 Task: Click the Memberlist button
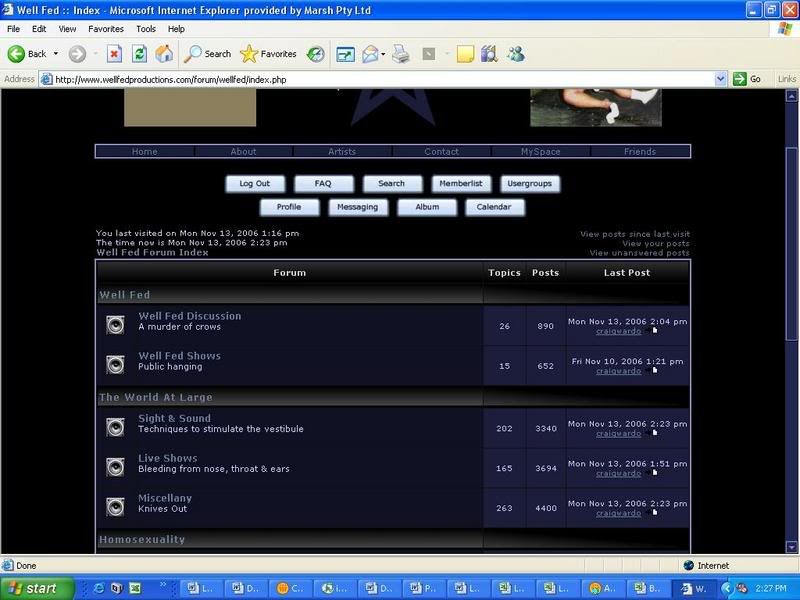461,184
